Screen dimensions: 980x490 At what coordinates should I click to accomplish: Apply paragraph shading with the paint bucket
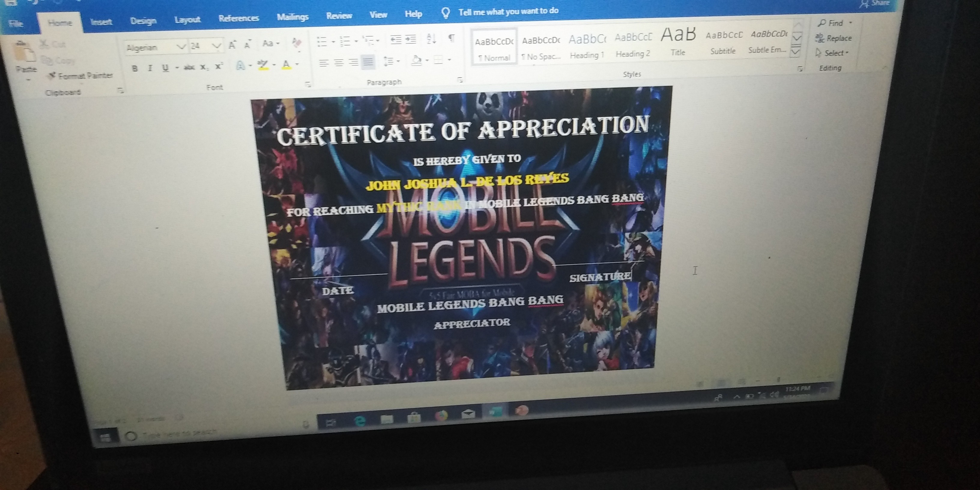(x=416, y=60)
